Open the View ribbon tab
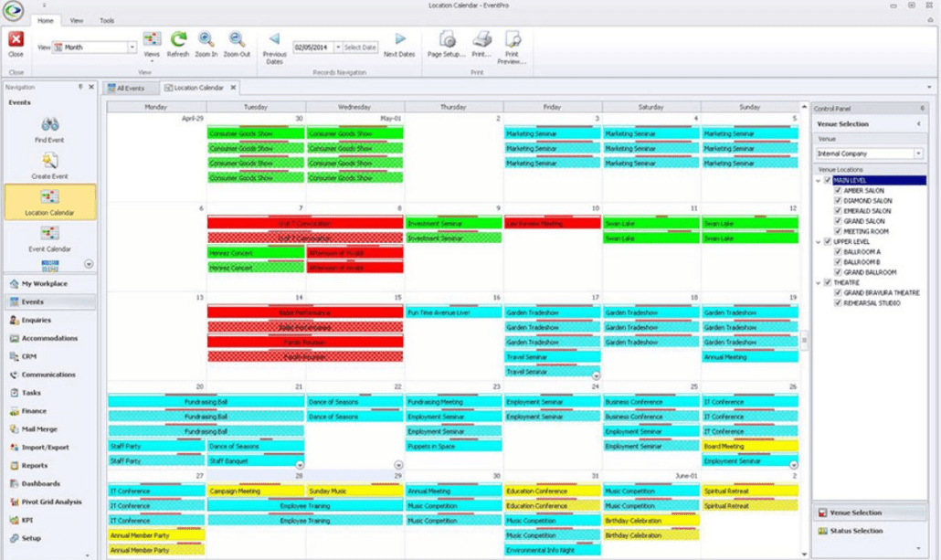Viewport: 941px width, 560px height. tap(77, 19)
